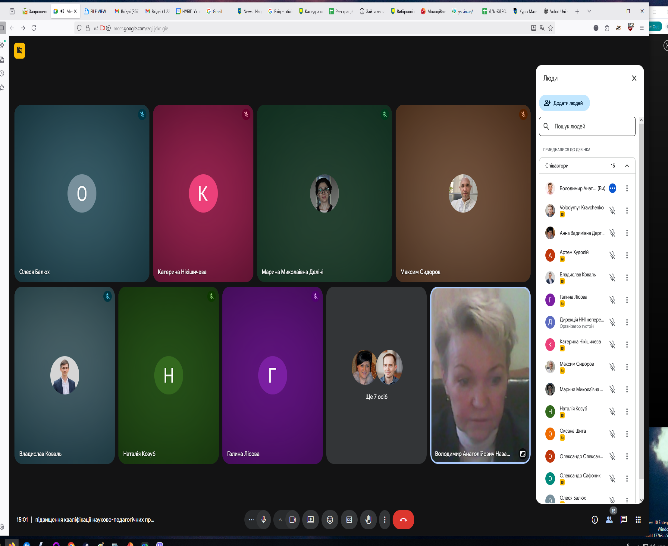Raise your hand with the hand button
The height and width of the screenshot is (546, 668).
368,520
